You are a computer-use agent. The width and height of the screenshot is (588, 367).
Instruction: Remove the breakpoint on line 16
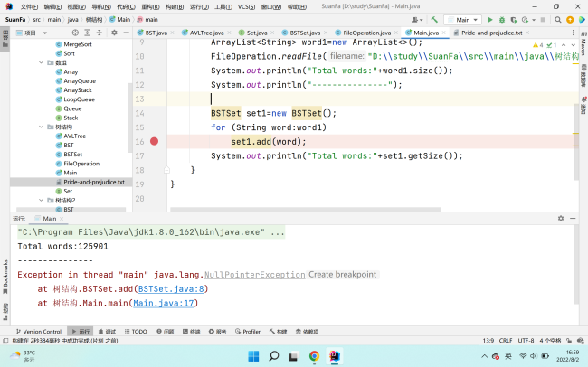pyautogui.click(x=154, y=142)
